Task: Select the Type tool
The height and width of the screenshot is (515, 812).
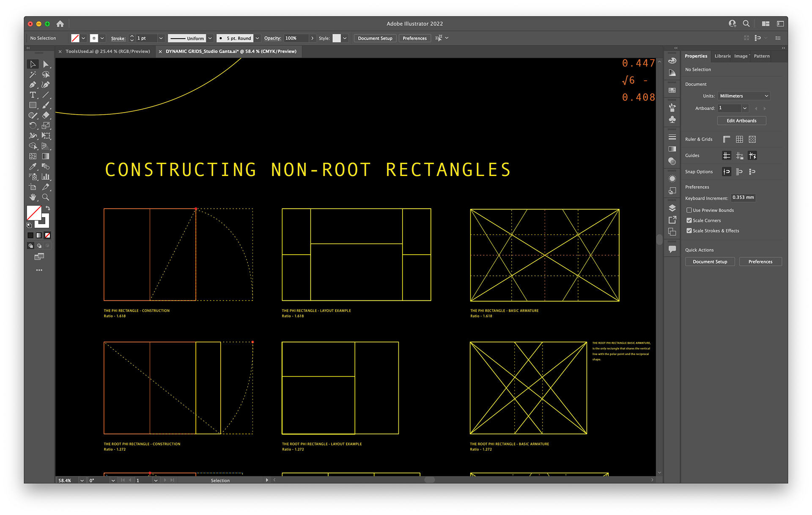Action: pyautogui.click(x=33, y=95)
